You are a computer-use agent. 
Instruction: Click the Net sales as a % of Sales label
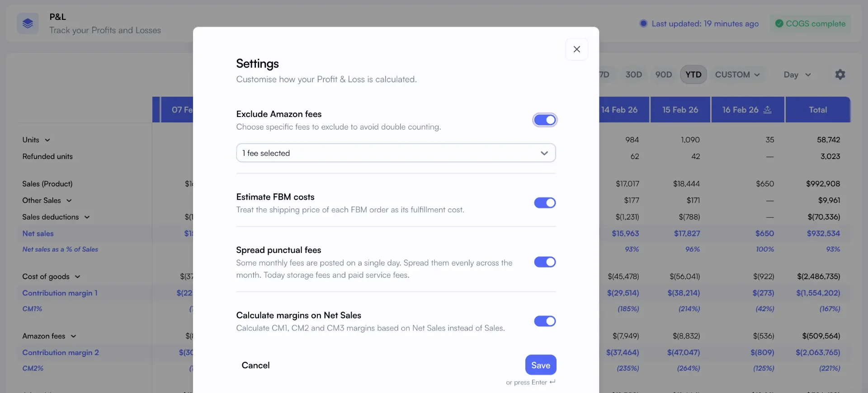point(60,249)
